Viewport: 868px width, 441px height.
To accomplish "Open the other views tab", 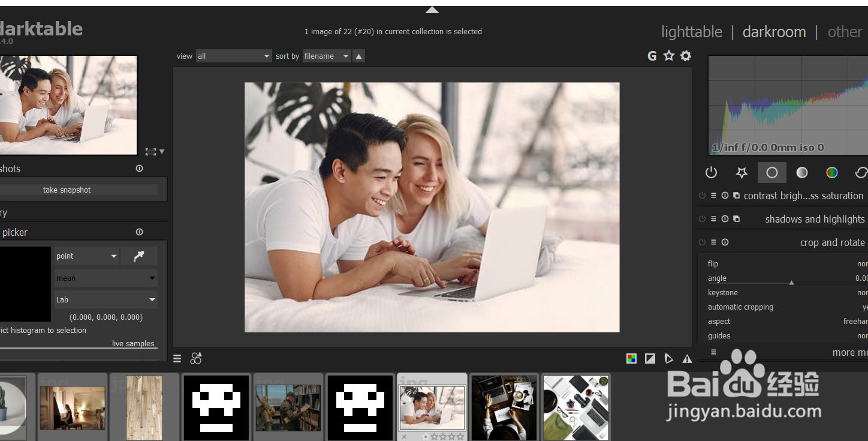I will 845,32.
